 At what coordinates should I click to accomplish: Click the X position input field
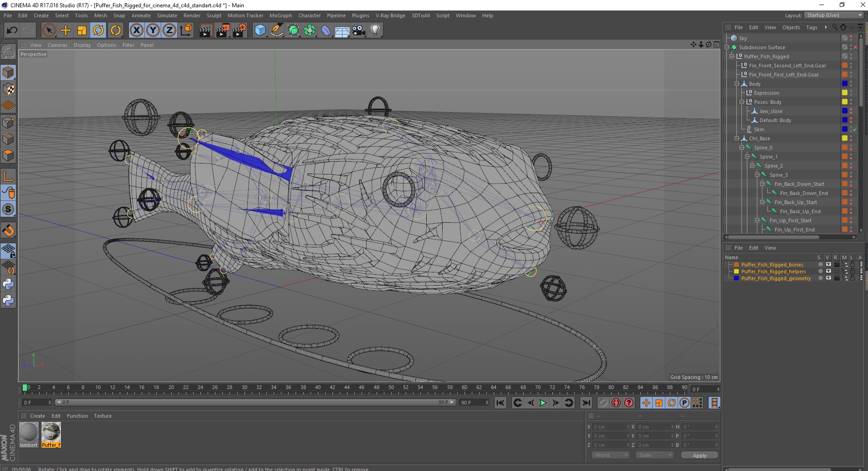[x=611, y=427]
